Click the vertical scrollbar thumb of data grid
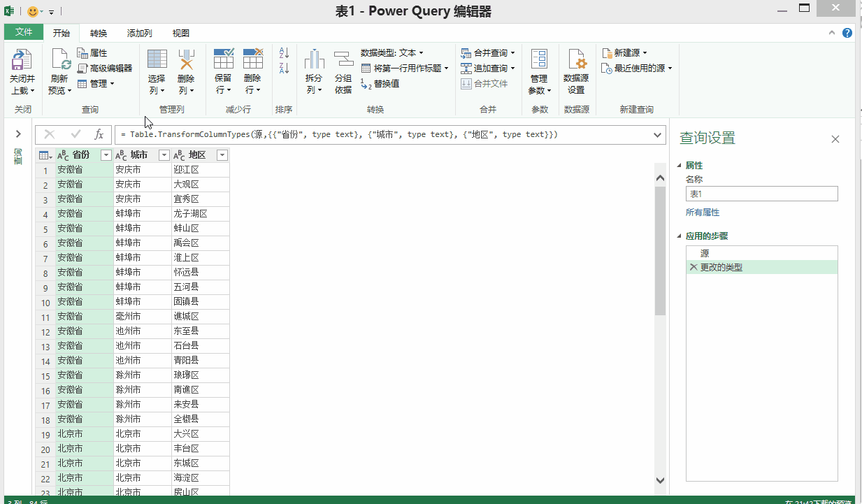The image size is (862, 504). (661, 250)
